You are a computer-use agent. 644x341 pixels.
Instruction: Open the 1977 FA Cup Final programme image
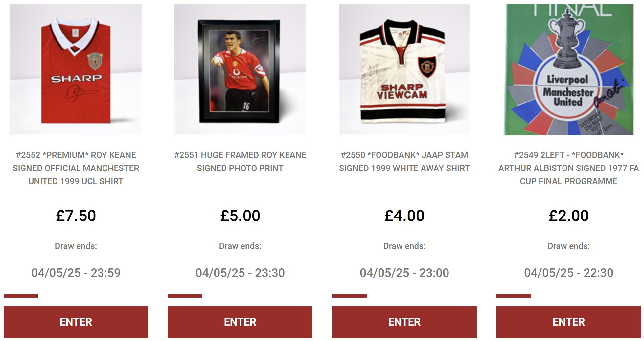569,69
